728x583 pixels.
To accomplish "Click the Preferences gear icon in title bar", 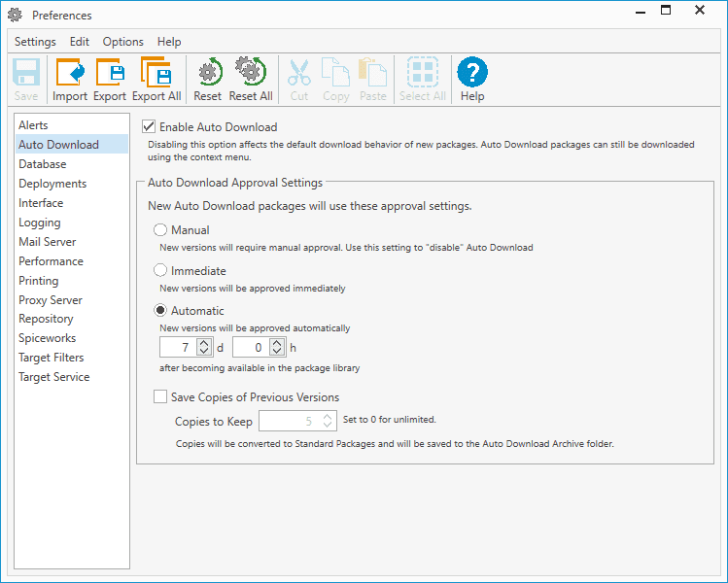I will tap(15, 15).
